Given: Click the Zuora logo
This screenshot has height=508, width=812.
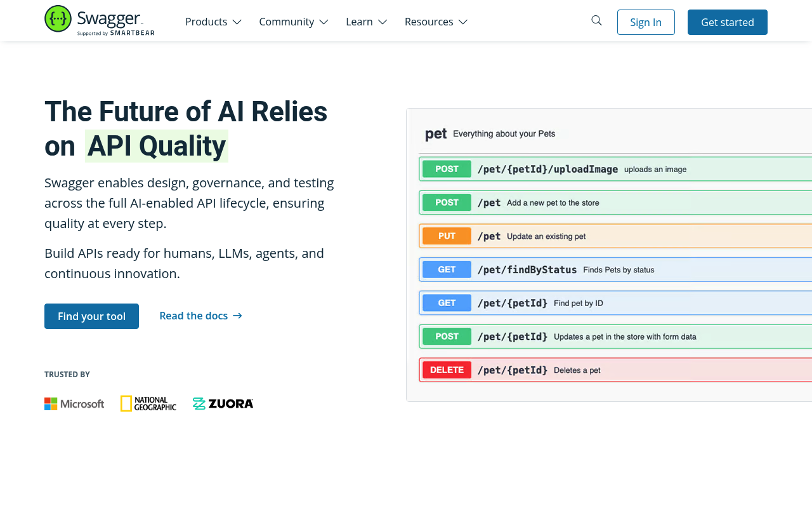Looking at the screenshot, I should 223,404.
